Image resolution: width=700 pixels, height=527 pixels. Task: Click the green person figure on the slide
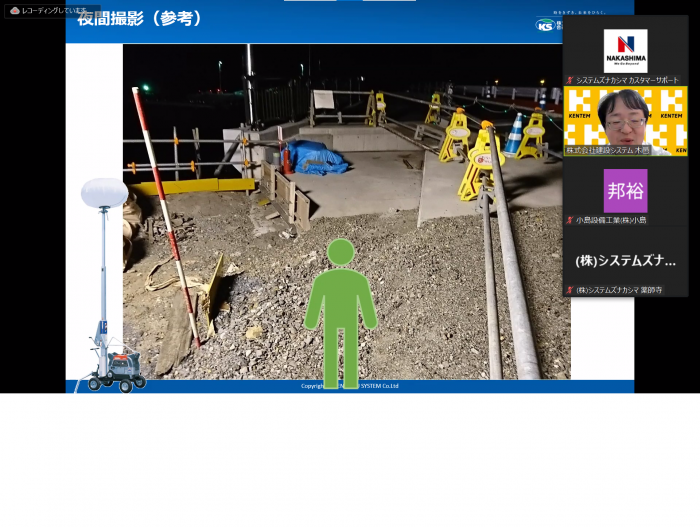pos(341,313)
